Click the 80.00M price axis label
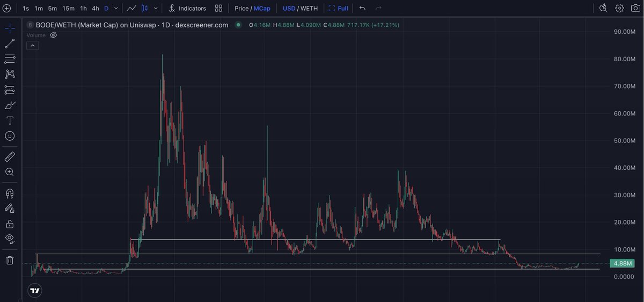Image resolution: width=644 pixels, height=302 pixels. (x=625, y=59)
